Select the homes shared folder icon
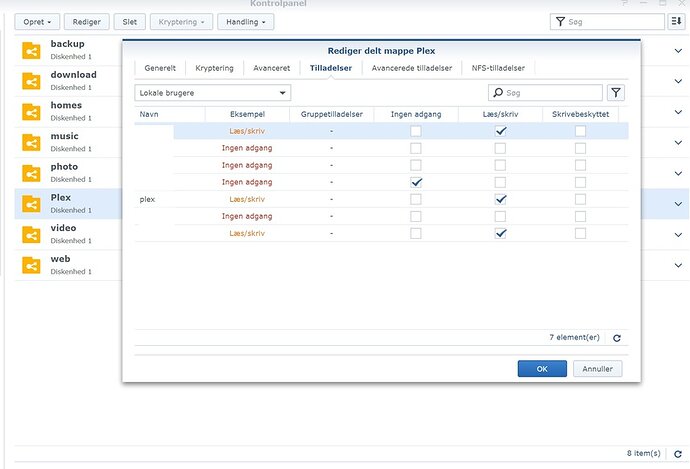690x469 pixels. (31, 112)
